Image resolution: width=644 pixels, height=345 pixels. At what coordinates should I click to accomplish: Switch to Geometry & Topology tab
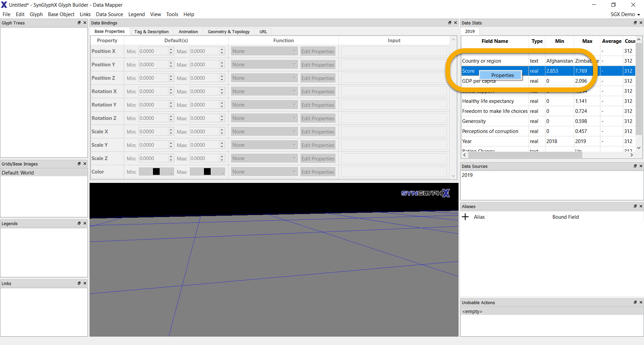pyautogui.click(x=229, y=32)
